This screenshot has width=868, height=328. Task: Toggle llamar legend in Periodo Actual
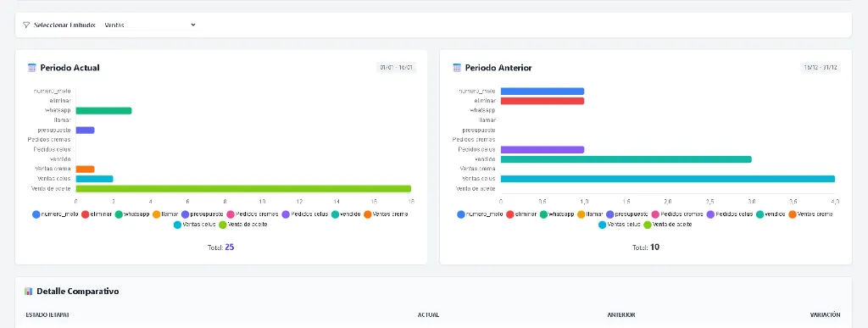[x=165, y=214]
